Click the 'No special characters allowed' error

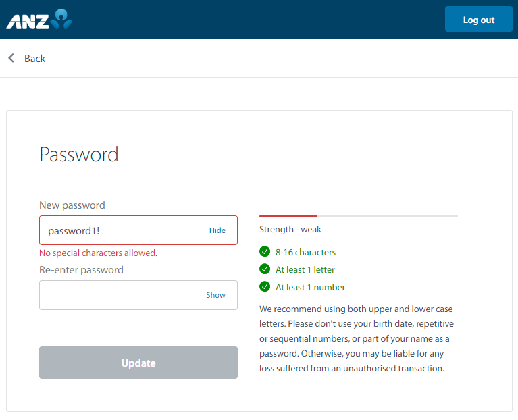pos(98,253)
